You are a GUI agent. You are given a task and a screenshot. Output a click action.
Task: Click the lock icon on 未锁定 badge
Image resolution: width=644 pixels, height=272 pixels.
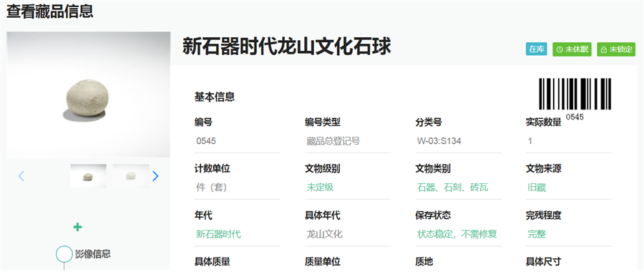(x=604, y=49)
